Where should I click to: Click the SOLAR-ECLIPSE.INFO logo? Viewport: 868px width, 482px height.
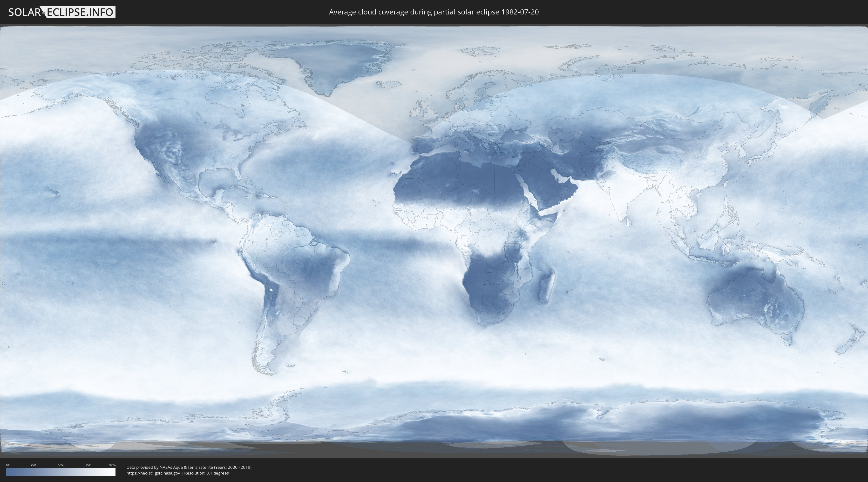pos(62,12)
